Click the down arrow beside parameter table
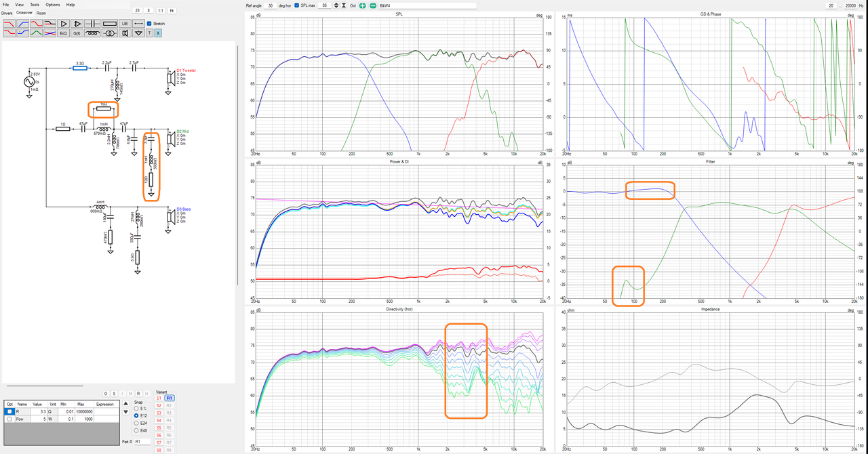Image resolution: width=868 pixels, height=454 pixels. click(x=125, y=412)
